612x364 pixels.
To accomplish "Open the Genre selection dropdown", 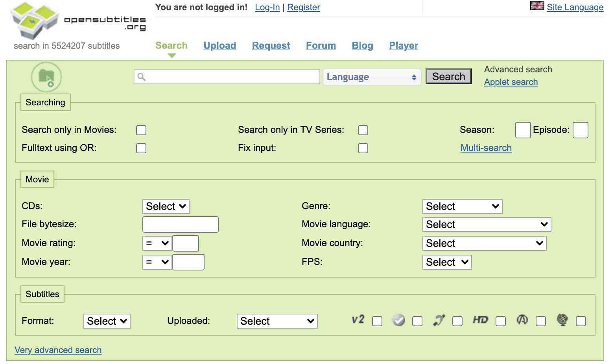I will (462, 206).
